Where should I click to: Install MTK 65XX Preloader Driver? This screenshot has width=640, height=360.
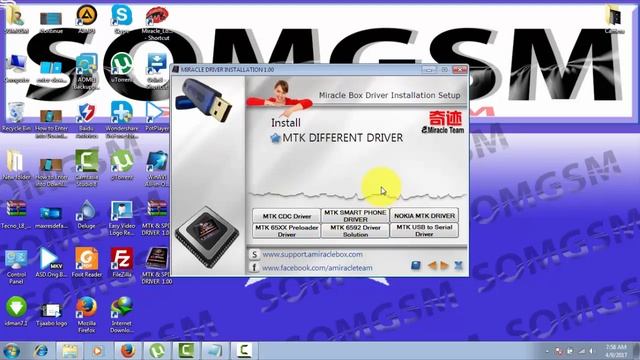click(287, 231)
